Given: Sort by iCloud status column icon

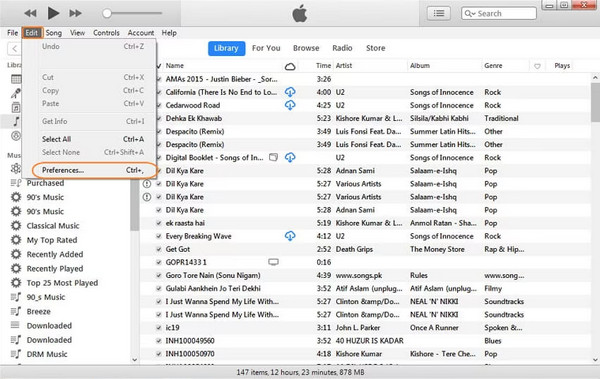Looking at the screenshot, I should pyautogui.click(x=290, y=66).
